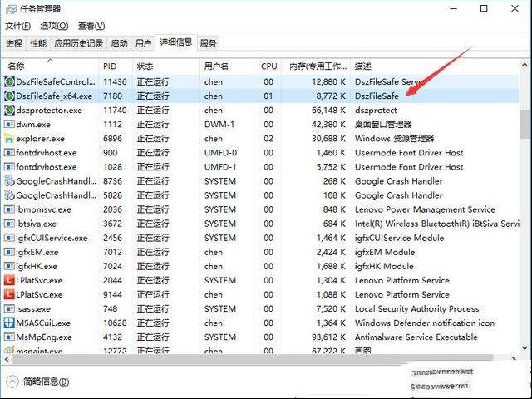
Task: Click the 66,148 K memory value
Action: 328,111
